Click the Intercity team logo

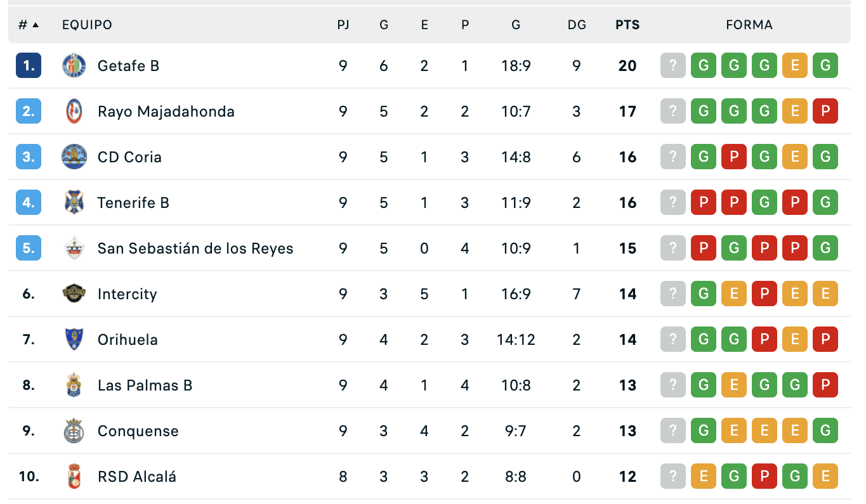74,294
